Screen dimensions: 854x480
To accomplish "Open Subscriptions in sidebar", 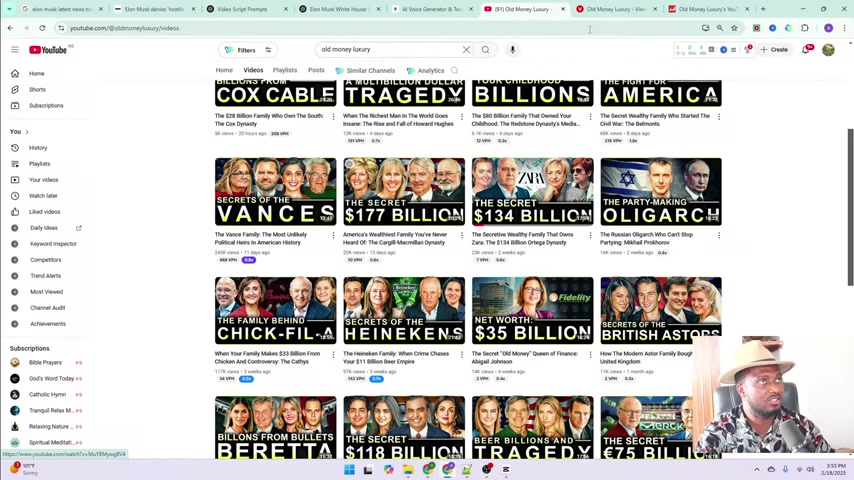I will pos(46,106).
